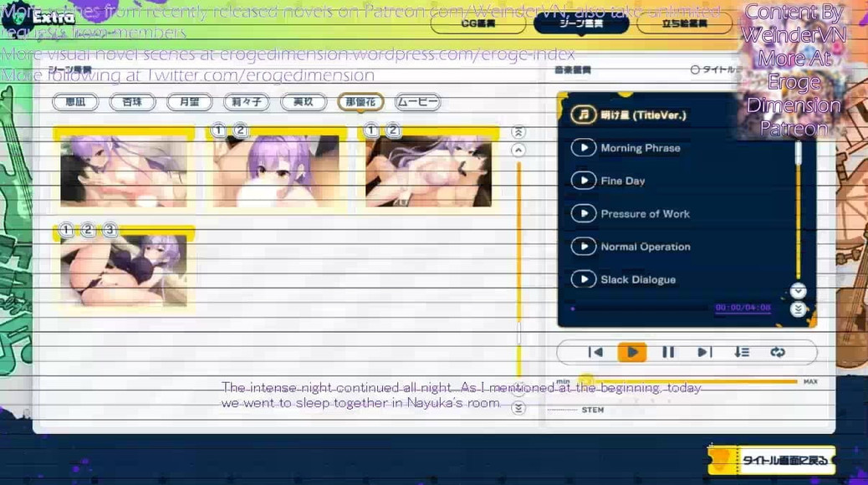Select the 月望 character button
The image size is (868, 485).
(189, 102)
